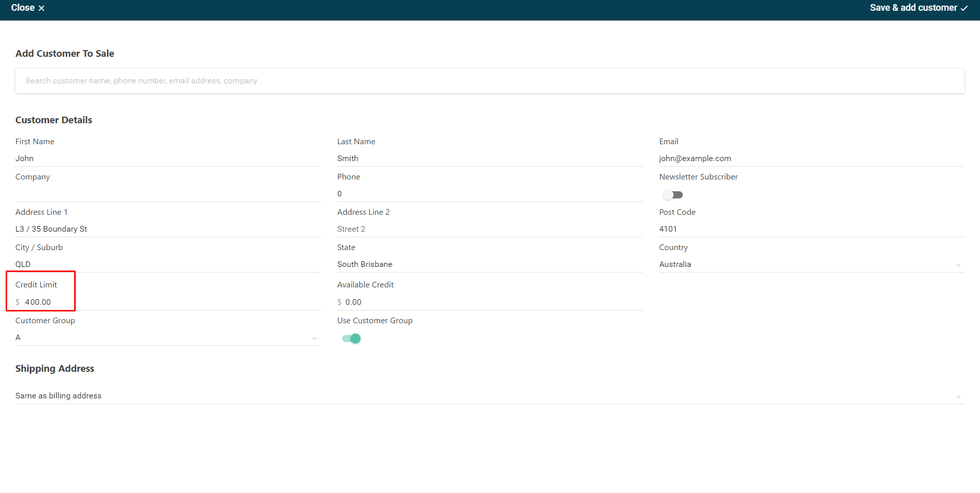Click the Shipping Address dropdown arrow
The height and width of the screenshot is (493, 980).
pos(958,397)
